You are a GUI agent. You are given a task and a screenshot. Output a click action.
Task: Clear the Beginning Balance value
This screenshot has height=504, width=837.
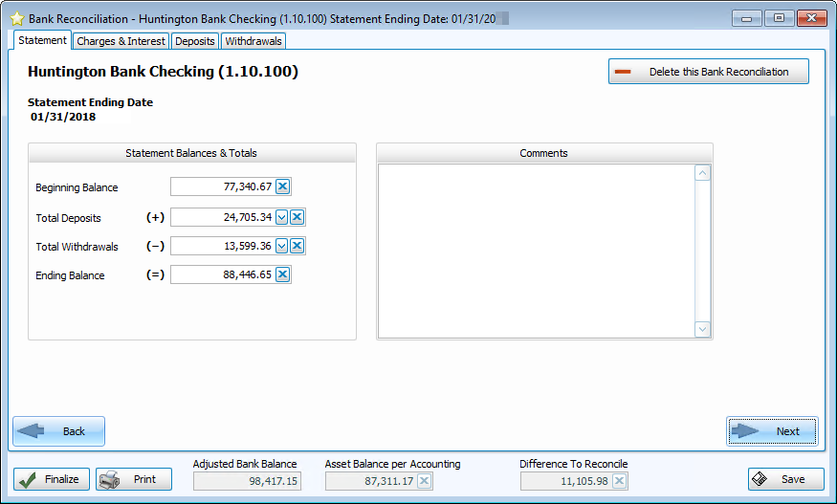point(282,187)
